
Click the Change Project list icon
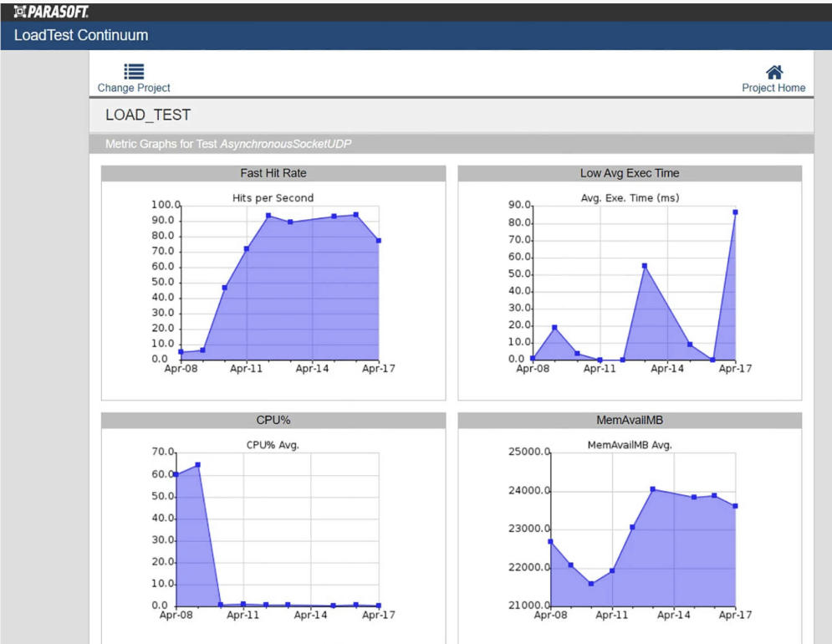coord(134,71)
